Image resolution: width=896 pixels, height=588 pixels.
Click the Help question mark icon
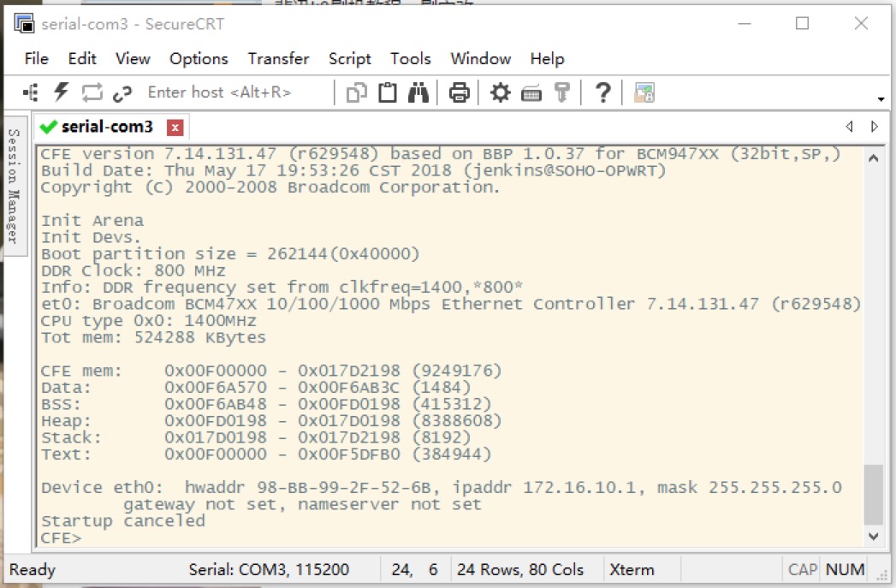pyautogui.click(x=602, y=92)
